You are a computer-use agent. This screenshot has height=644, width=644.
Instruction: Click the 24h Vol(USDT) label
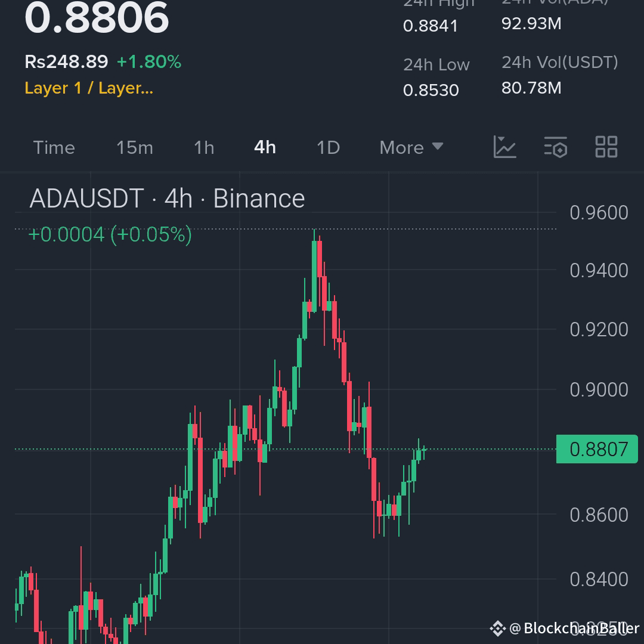pos(560,63)
